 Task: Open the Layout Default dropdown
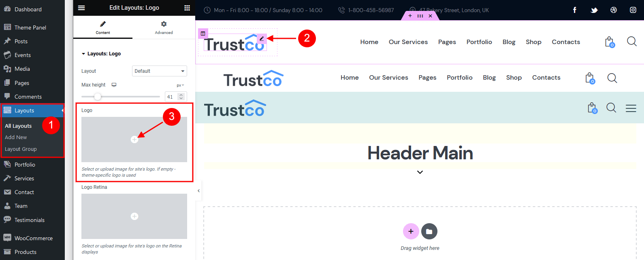pyautogui.click(x=160, y=71)
